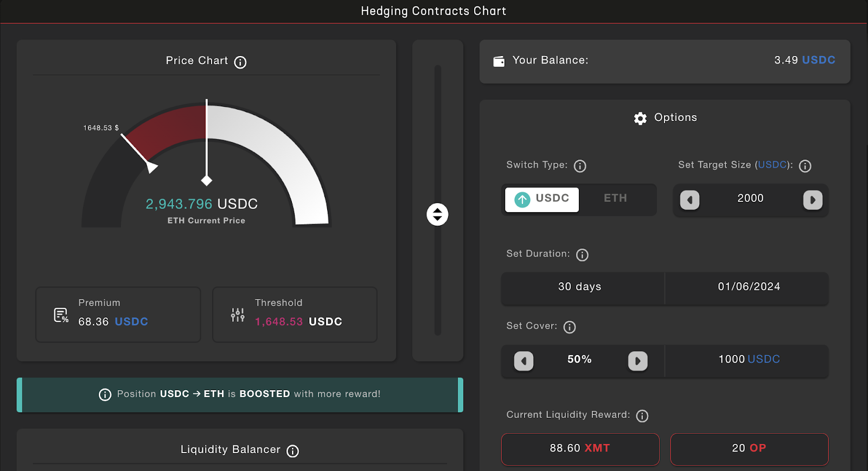Click the 2,943.796 USDC current price
The width and height of the screenshot is (868, 471).
tap(201, 204)
